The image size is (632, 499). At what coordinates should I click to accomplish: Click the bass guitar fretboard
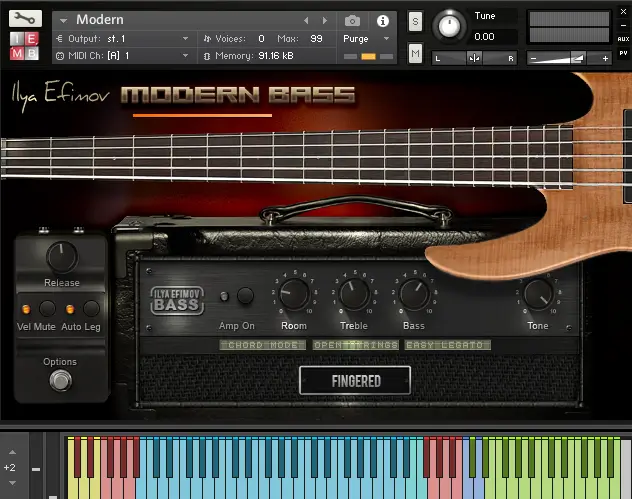(x=286, y=157)
